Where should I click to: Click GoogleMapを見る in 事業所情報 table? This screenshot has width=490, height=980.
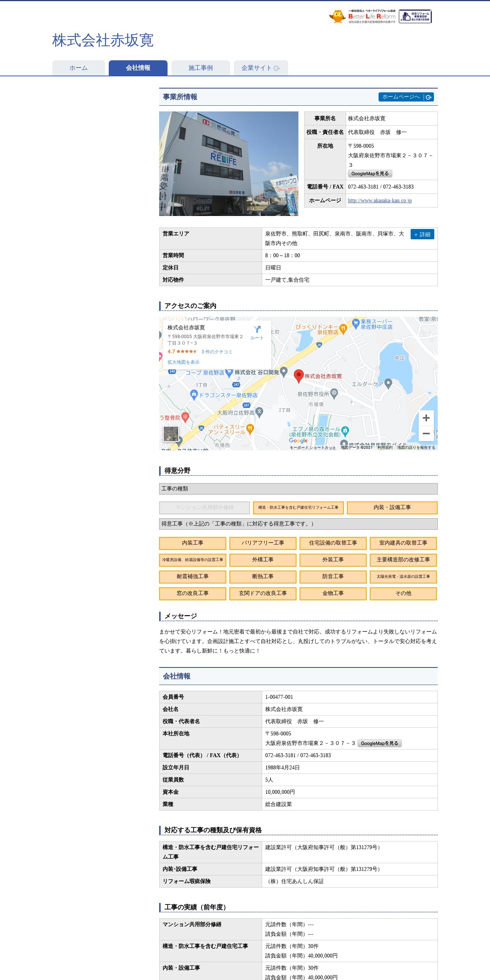(x=370, y=174)
